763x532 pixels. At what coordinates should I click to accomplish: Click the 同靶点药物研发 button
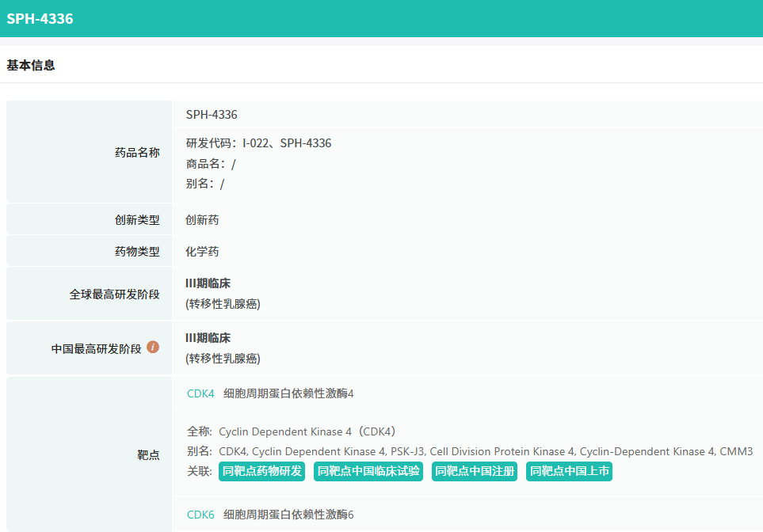[261, 472]
